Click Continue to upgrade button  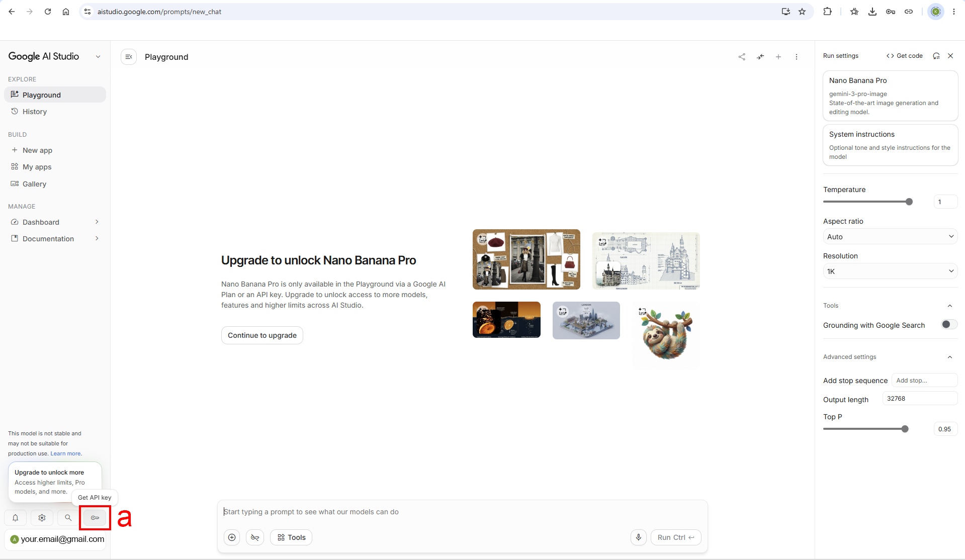click(262, 335)
